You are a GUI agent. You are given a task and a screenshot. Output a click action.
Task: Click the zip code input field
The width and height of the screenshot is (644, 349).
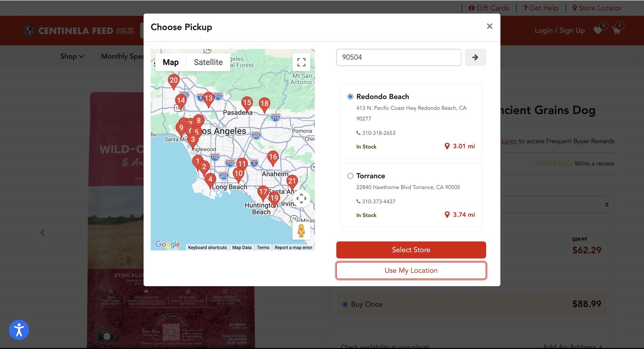[398, 57]
